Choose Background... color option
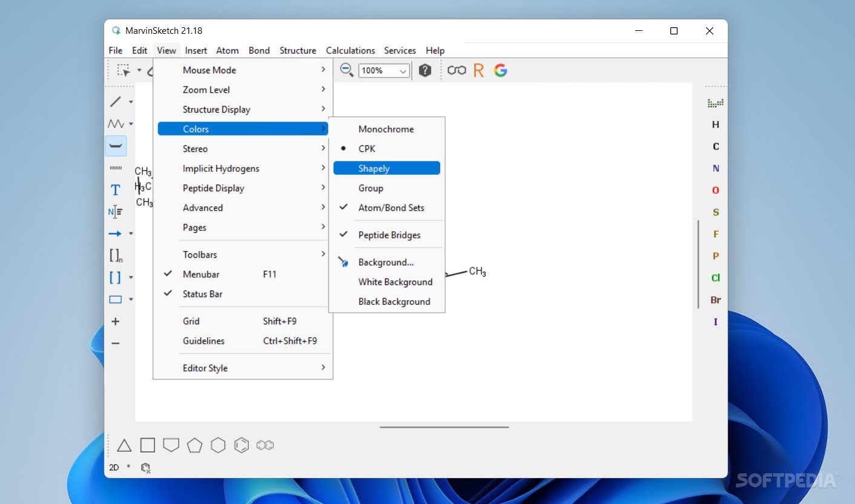855x504 pixels. pyautogui.click(x=386, y=262)
